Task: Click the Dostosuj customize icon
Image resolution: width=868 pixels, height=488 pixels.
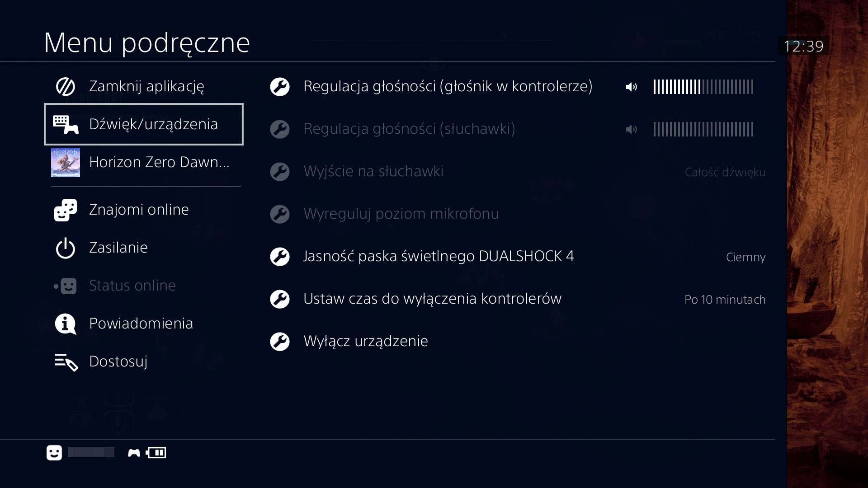Action: tap(65, 361)
